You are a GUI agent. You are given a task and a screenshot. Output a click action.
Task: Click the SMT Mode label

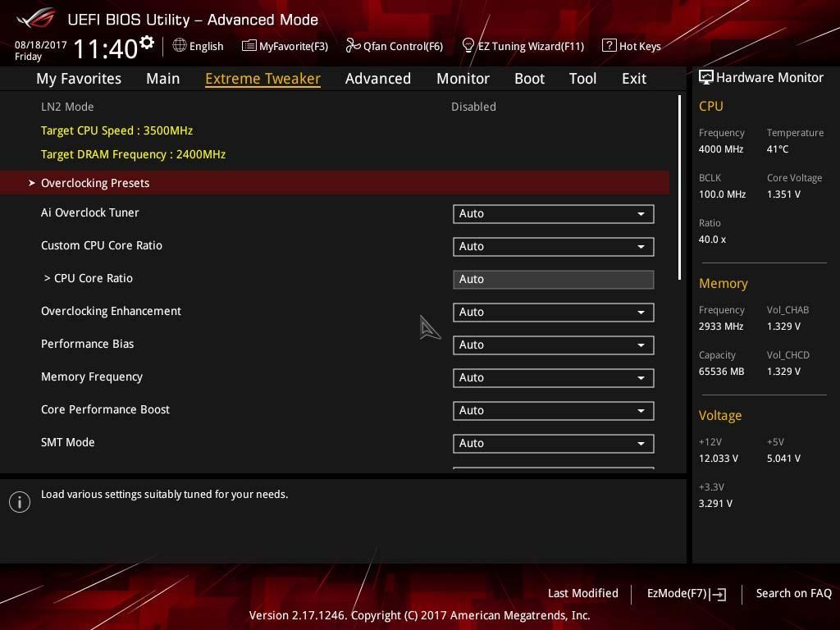[x=68, y=442]
